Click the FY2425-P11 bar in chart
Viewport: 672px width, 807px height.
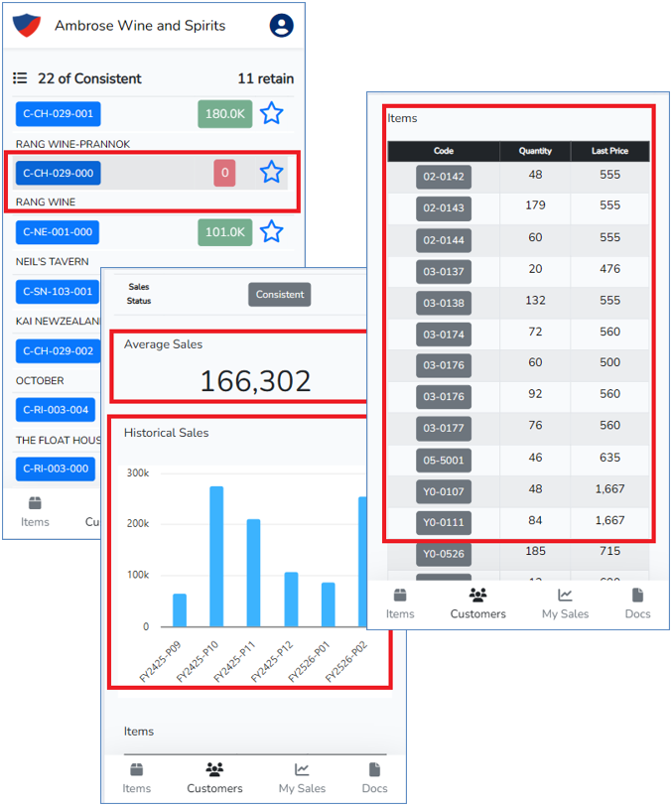point(254,573)
